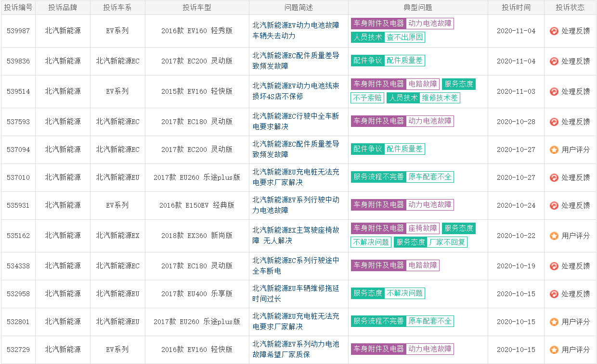Click 动力电池故障 tag in row 537593
The height and width of the screenshot is (364, 597).
pos(430,121)
